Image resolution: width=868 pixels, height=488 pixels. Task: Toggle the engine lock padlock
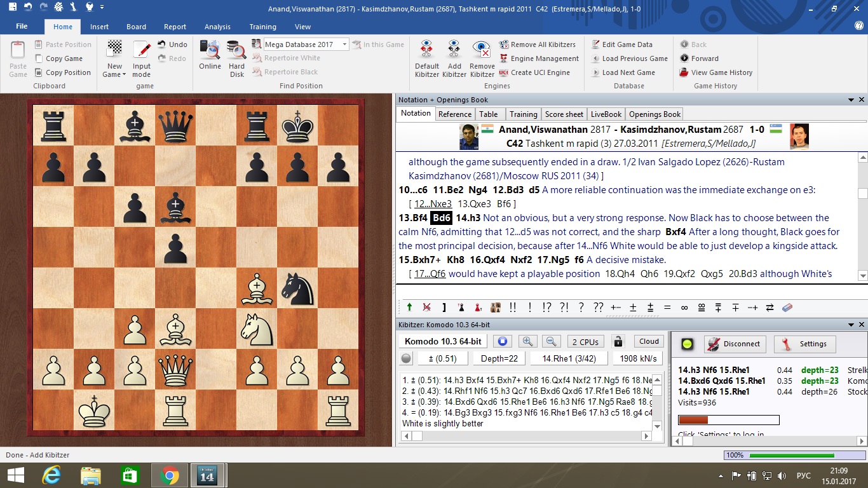click(x=618, y=341)
